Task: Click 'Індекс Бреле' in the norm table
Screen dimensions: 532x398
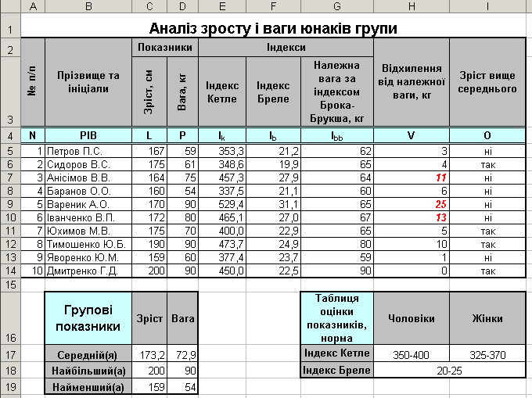Action: (x=337, y=370)
